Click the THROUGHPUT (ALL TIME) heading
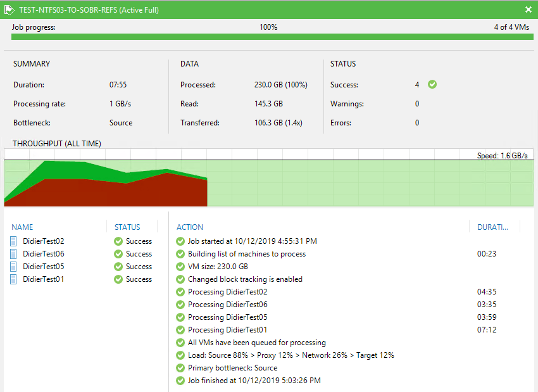Screen dimensions: 538x392 (57, 144)
